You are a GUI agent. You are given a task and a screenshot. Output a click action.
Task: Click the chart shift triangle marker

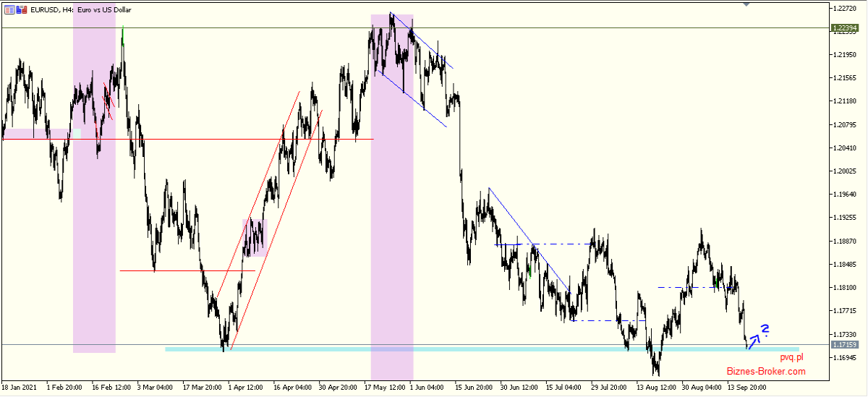pos(746,5)
